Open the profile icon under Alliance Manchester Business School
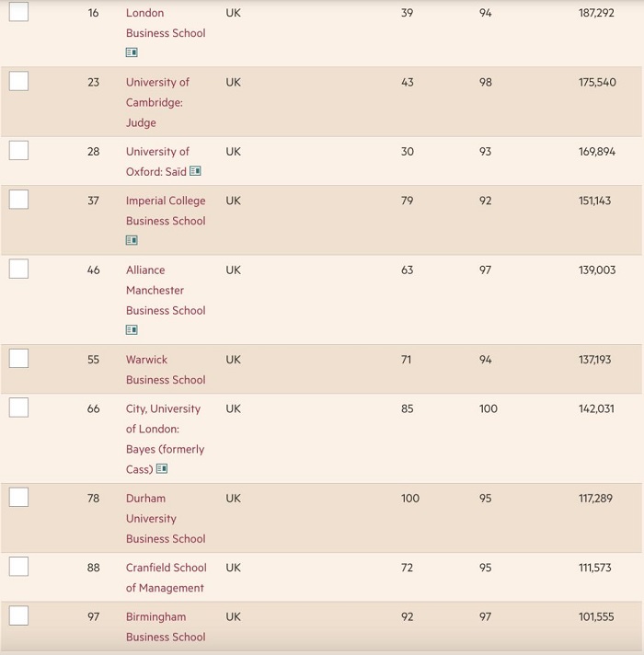The image size is (644, 655). pos(132,329)
